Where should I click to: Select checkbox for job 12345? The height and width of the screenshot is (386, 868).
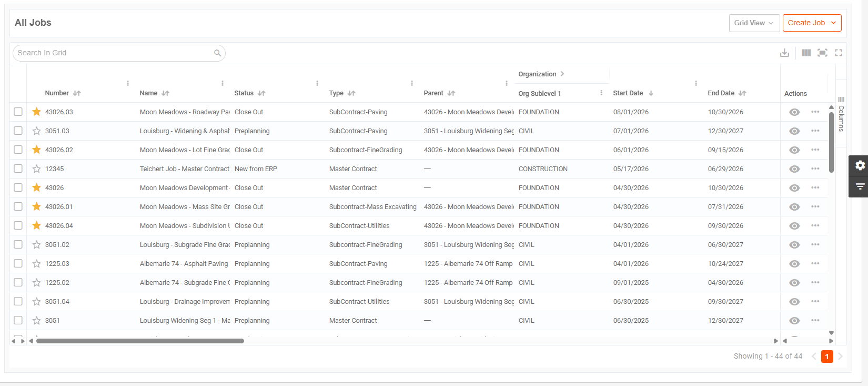click(x=18, y=169)
